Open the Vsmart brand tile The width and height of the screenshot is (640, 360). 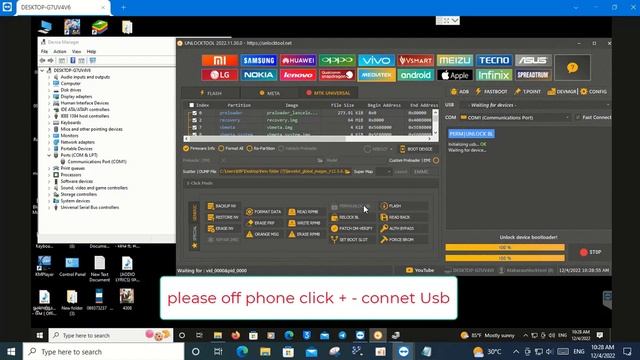pyautogui.click(x=416, y=60)
